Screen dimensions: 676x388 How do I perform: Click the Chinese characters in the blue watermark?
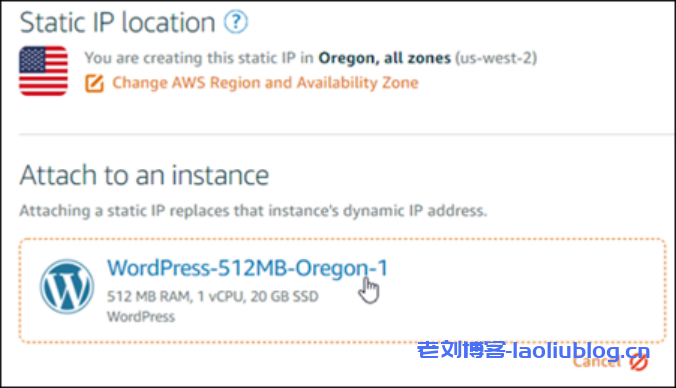pos(461,350)
